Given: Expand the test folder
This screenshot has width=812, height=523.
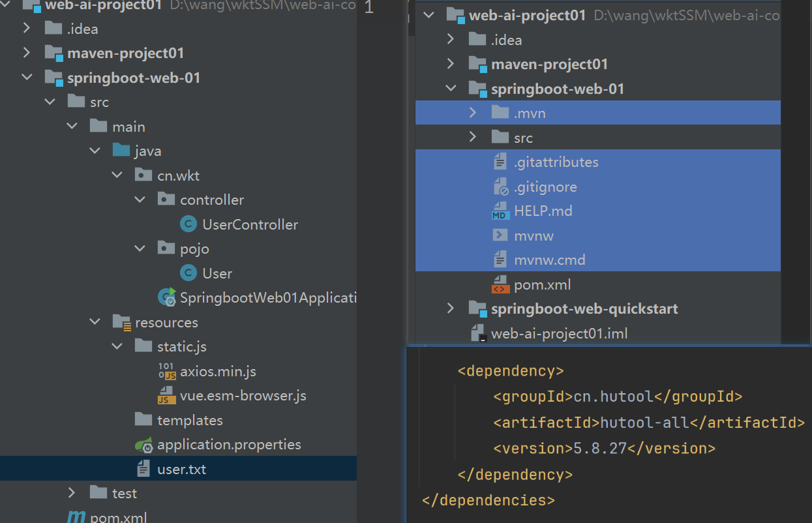Looking at the screenshot, I should pyautogui.click(x=72, y=493).
